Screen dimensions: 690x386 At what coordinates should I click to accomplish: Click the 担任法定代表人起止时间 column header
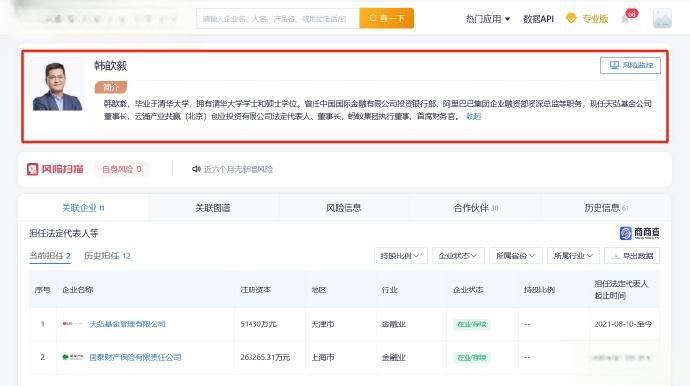(621, 290)
